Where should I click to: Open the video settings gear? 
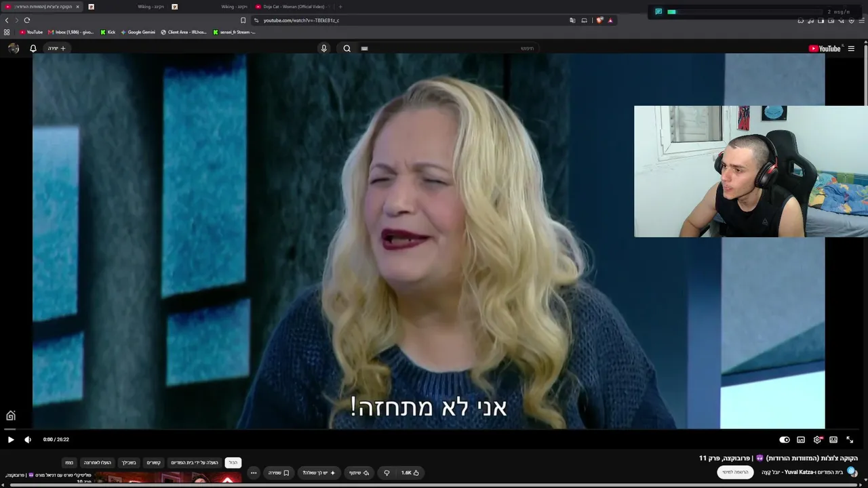click(x=818, y=440)
